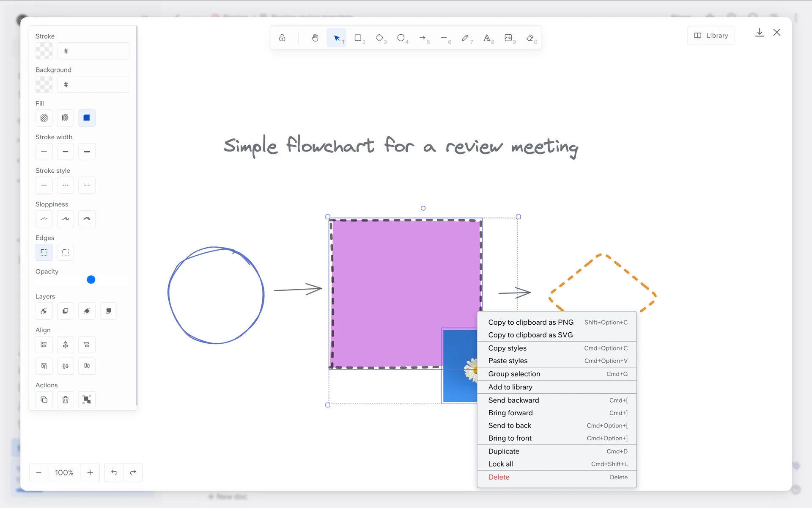The height and width of the screenshot is (508, 812).
Task: Click the Background color swatch
Action: pyautogui.click(x=44, y=85)
